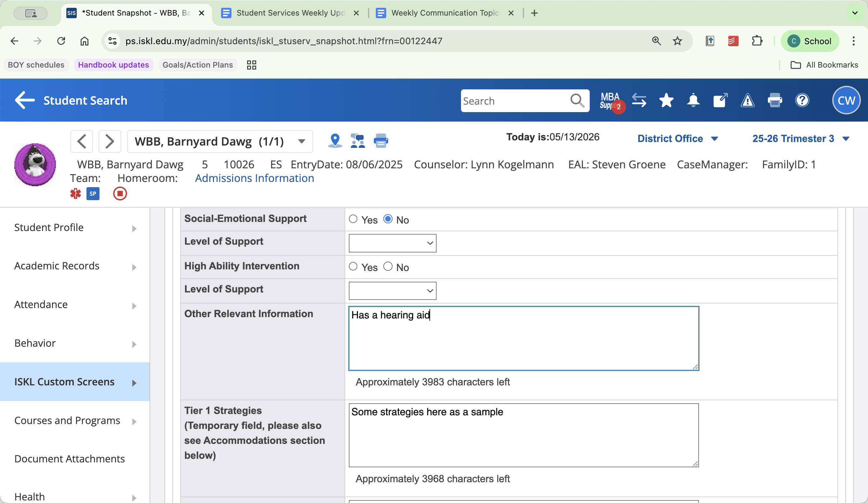Open Level of Support dropdown under Social-Emotional Support
This screenshot has height=503, width=868.
point(392,243)
